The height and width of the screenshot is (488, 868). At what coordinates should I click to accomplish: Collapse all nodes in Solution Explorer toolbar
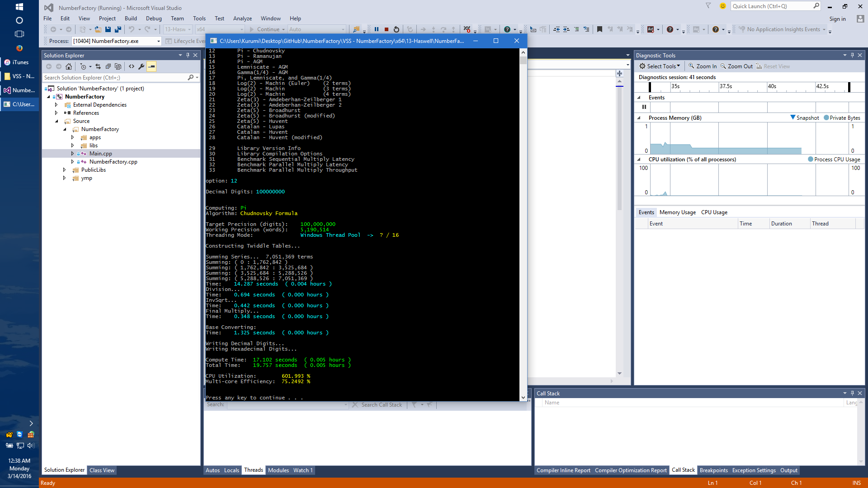(108, 66)
